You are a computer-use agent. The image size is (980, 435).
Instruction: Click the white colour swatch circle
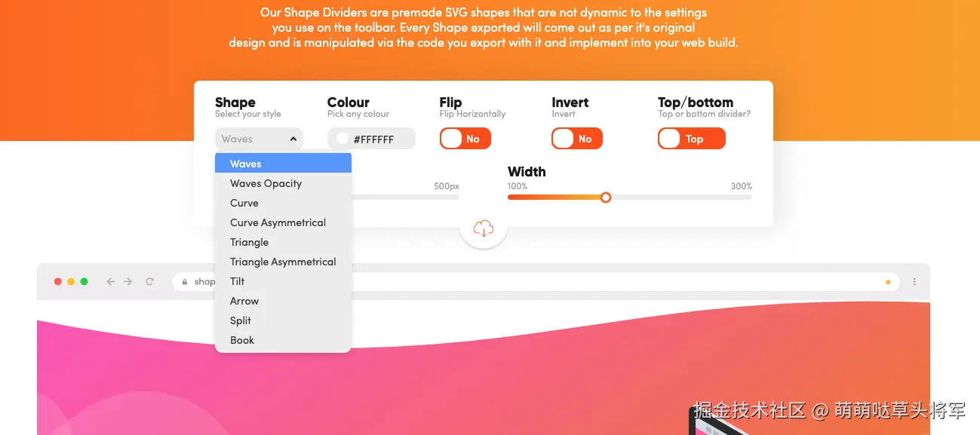343,139
